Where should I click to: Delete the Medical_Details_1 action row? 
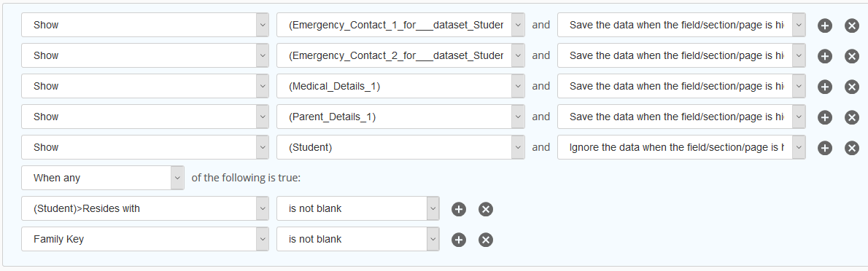coord(851,86)
